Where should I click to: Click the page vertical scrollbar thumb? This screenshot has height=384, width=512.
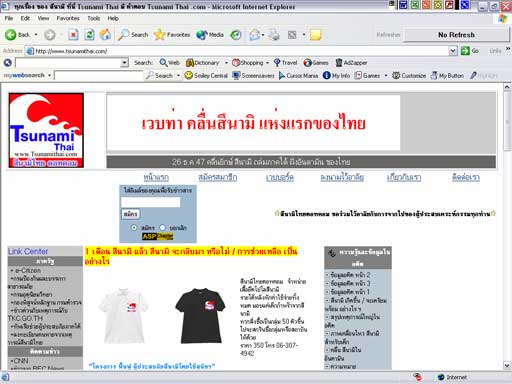tap(507, 121)
